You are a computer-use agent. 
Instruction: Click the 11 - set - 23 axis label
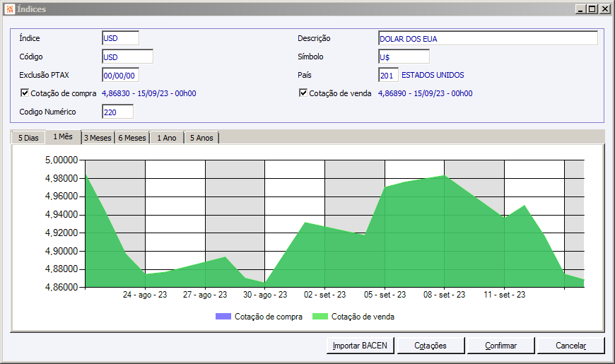point(505,295)
